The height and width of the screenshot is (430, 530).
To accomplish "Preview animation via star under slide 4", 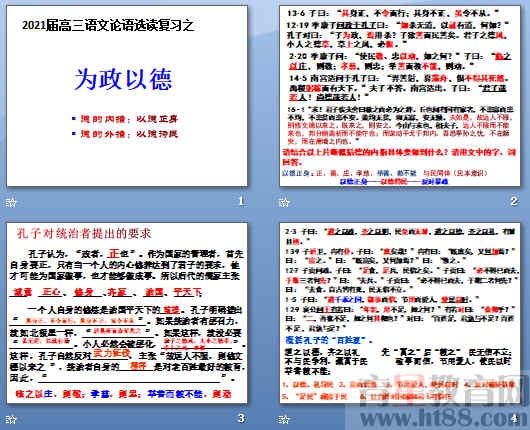I will 284,420.
